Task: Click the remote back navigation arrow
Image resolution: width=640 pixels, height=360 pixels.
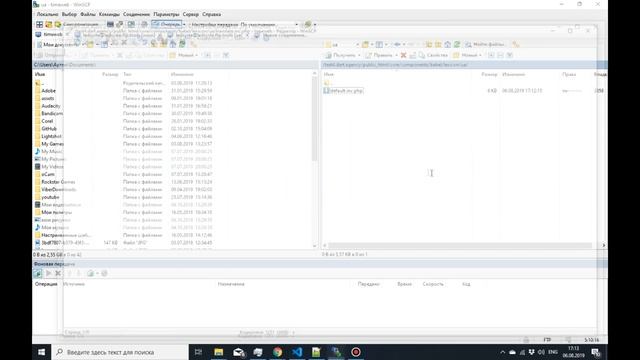Action: click(x=398, y=44)
